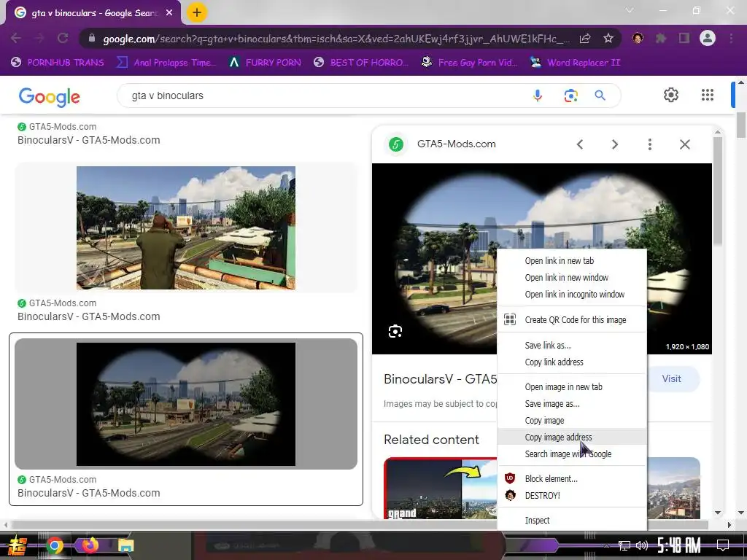
Task: Click the preview panel vertical scrollbar
Action: tap(718, 190)
